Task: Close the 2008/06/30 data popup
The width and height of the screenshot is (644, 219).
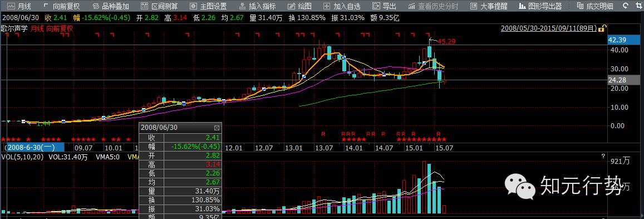Action: point(217,128)
